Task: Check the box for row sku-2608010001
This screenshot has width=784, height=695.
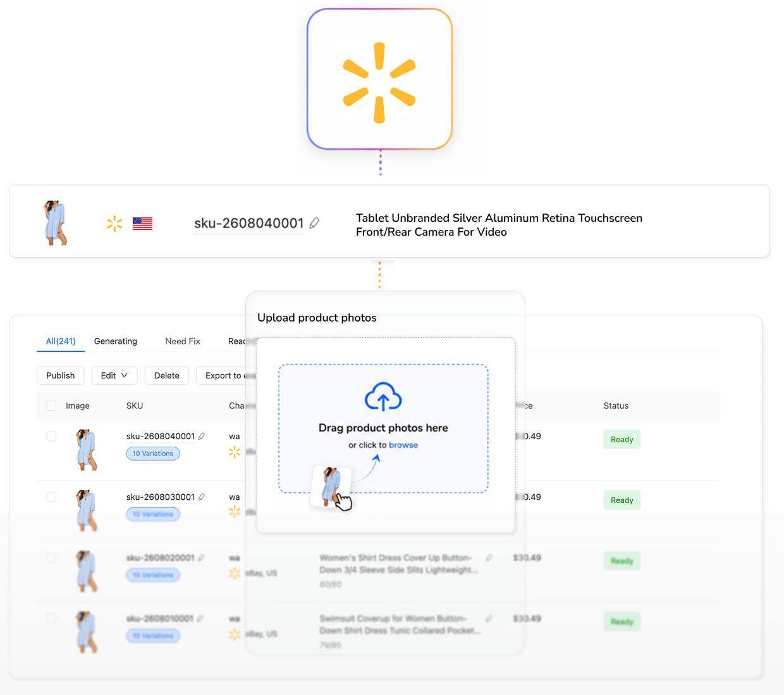Action: tap(51, 618)
